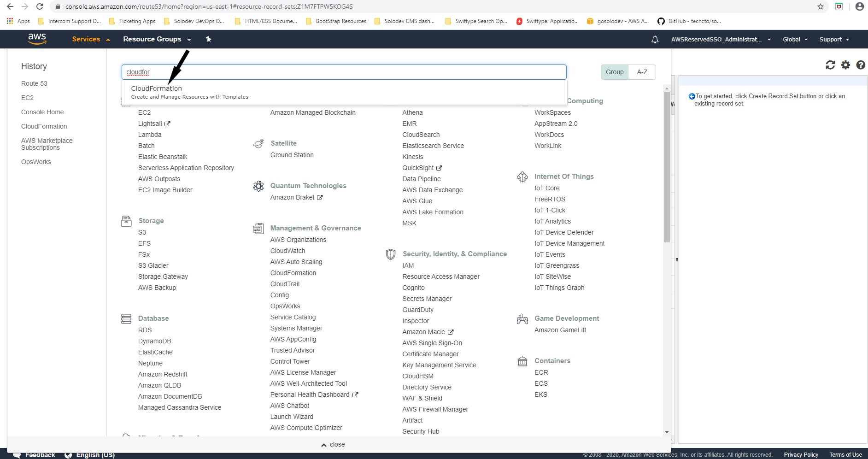This screenshot has width=868, height=459.
Task: Open Swiftype Application bookmark
Action: (547, 21)
